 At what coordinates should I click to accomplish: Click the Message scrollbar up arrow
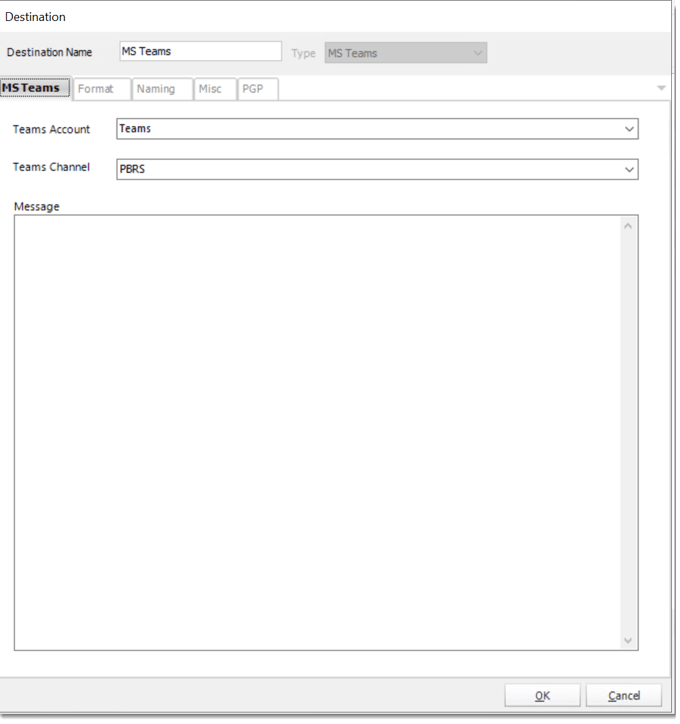click(628, 226)
